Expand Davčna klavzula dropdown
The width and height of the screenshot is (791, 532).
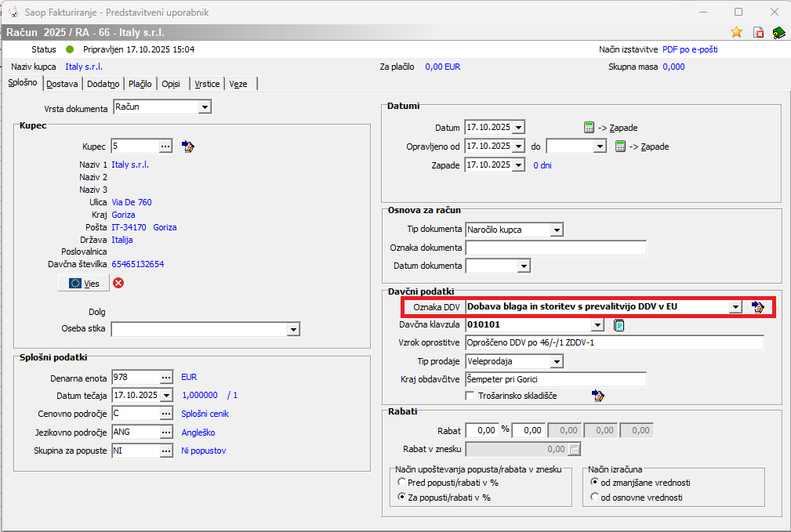(598, 324)
